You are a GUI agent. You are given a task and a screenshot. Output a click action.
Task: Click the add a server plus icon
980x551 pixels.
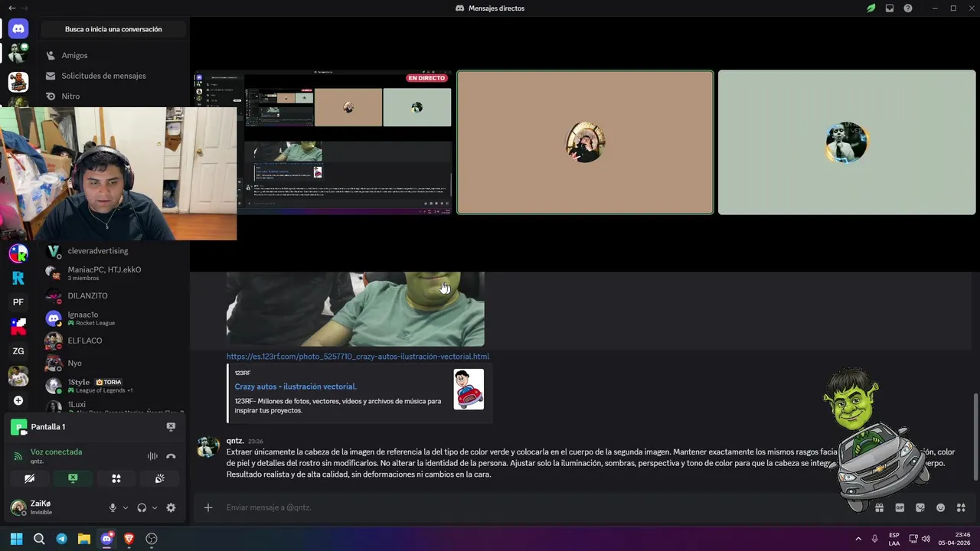18,400
